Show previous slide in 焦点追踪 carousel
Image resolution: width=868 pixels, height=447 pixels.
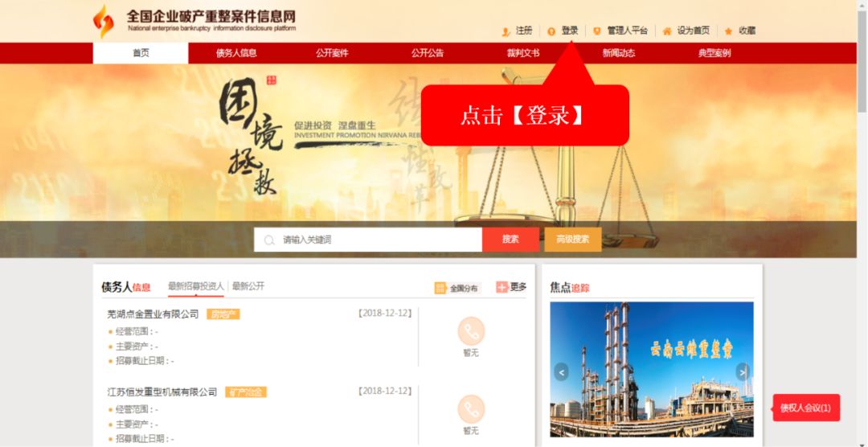[561, 372]
